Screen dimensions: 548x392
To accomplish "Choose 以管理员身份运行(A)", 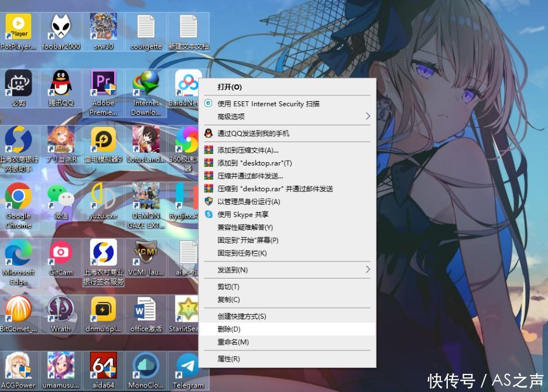I will click(287, 202).
